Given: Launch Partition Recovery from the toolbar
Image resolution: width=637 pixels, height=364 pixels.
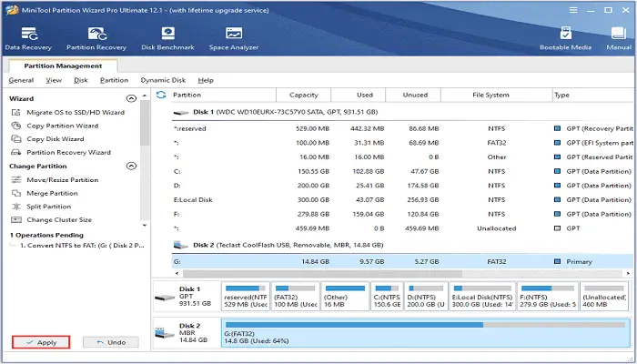Looking at the screenshot, I should coord(96,38).
